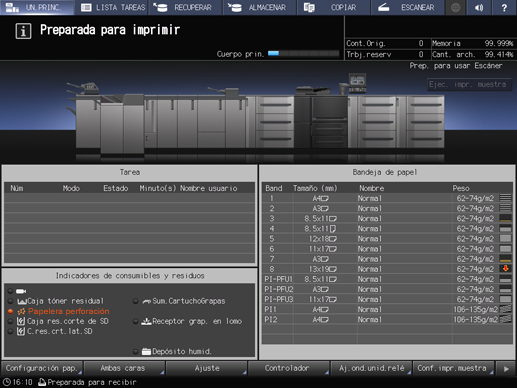Select paper tray 5 with size 12x18

pyautogui.click(x=387, y=239)
